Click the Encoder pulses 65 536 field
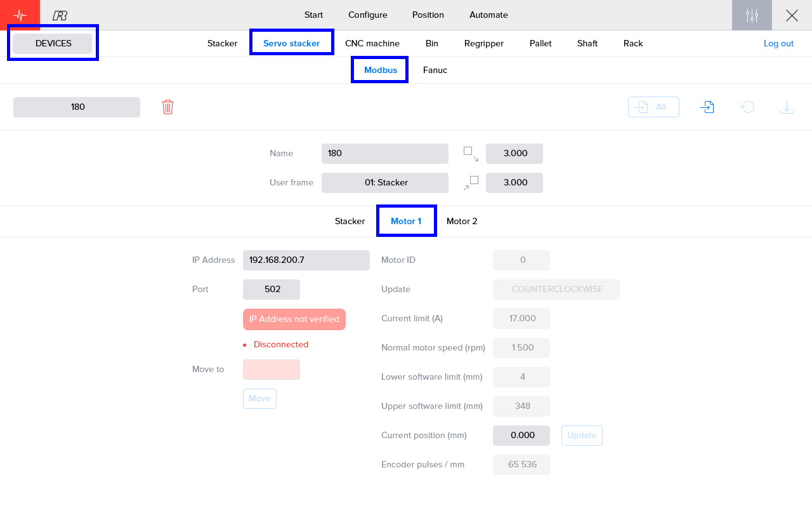The height and width of the screenshot is (508, 812). (x=521, y=465)
